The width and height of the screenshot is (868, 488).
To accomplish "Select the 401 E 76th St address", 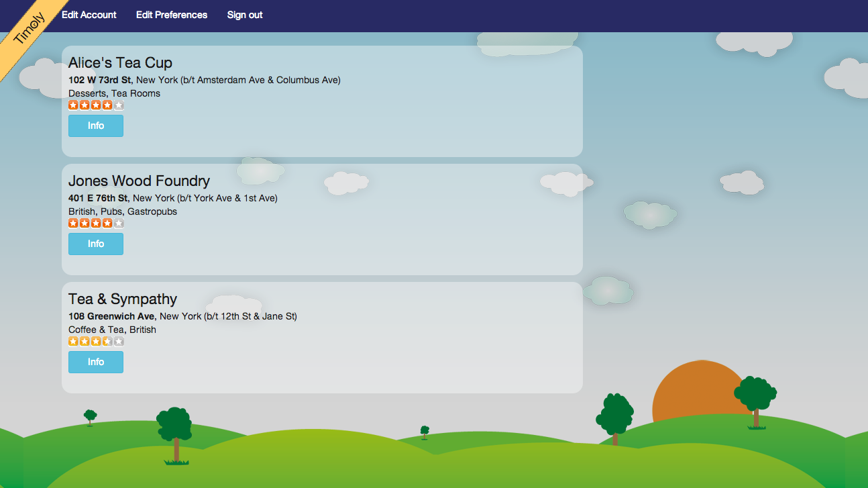I will click(98, 198).
